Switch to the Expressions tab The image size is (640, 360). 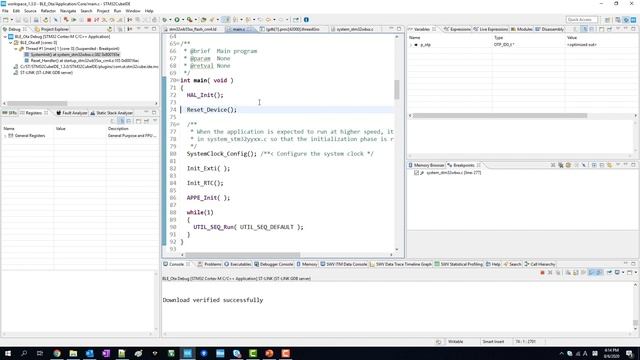pyautogui.click(x=458, y=29)
